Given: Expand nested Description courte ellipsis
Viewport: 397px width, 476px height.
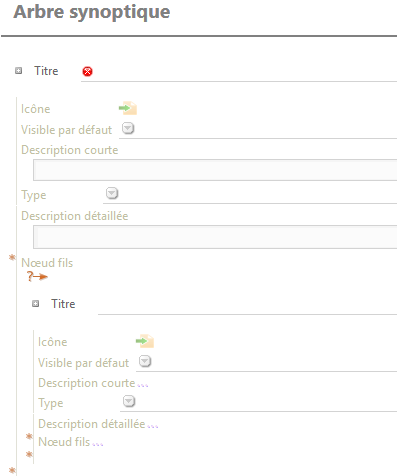Looking at the screenshot, I should tap(143, 386).
